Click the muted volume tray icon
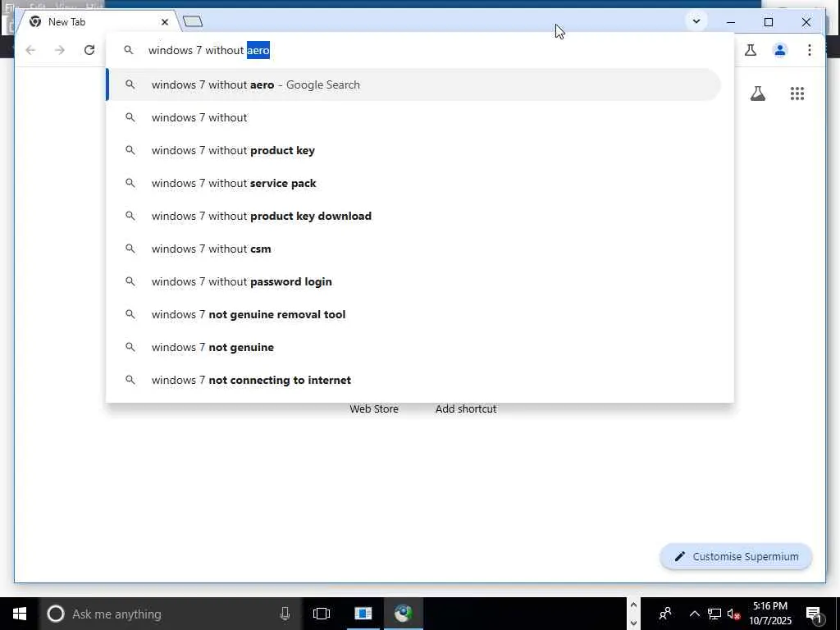Screen dimensions: 840x630 [733, 614]
